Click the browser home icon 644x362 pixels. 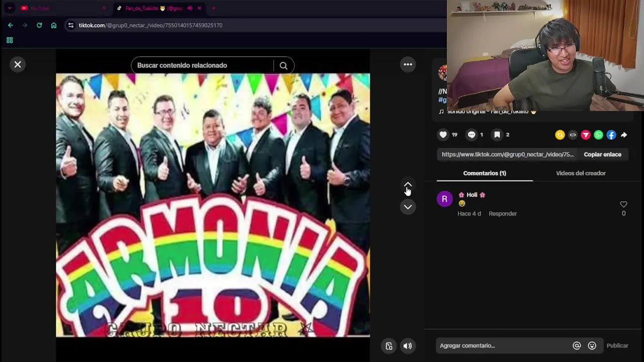pyautogui.click(x=54, y=25)
